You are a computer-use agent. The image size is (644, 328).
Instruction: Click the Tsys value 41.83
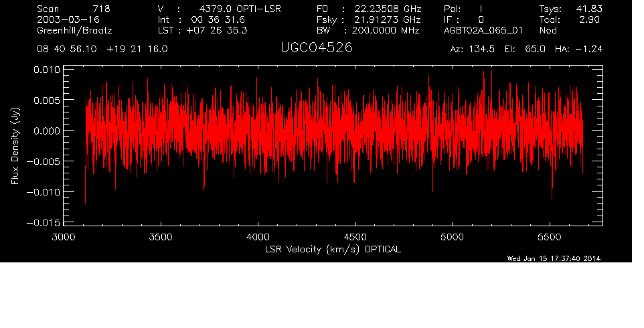(x=588, y=9)
